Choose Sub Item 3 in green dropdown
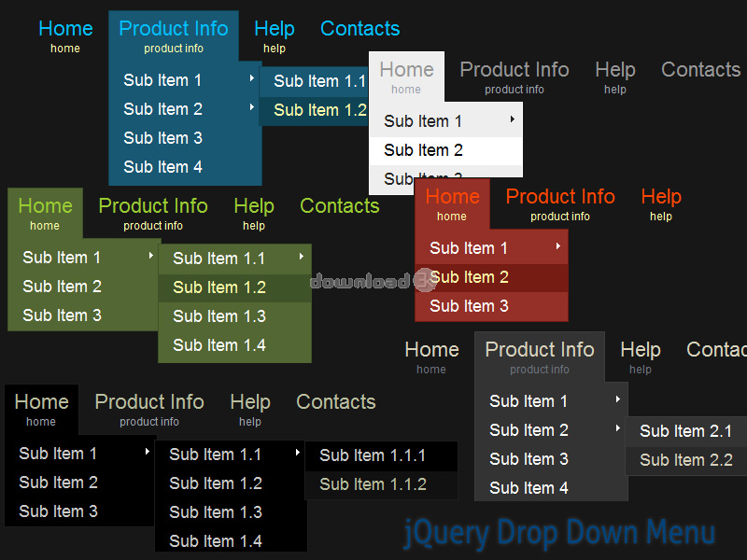The width and height of the screenshot is (747, 560). click(x=84, y=315)
